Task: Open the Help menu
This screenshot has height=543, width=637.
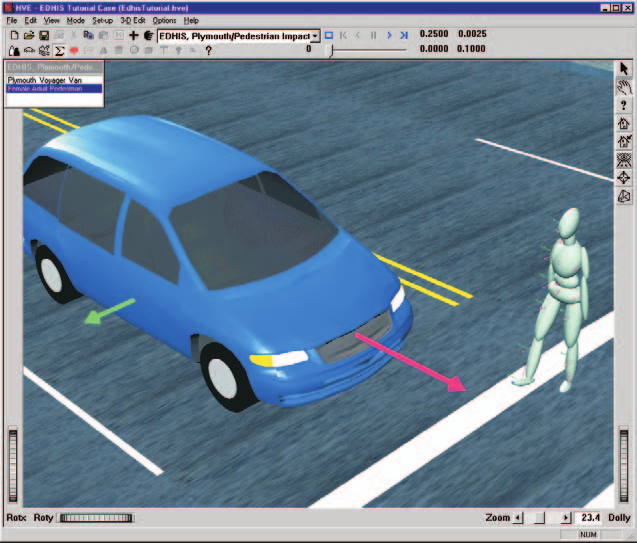Action: tap(191, 20)
